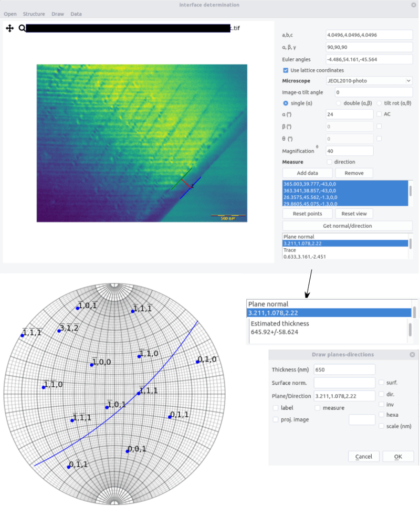Toggle the checkbox beside the θ field
The image size is (420, 507).
(x=379, y=139)
